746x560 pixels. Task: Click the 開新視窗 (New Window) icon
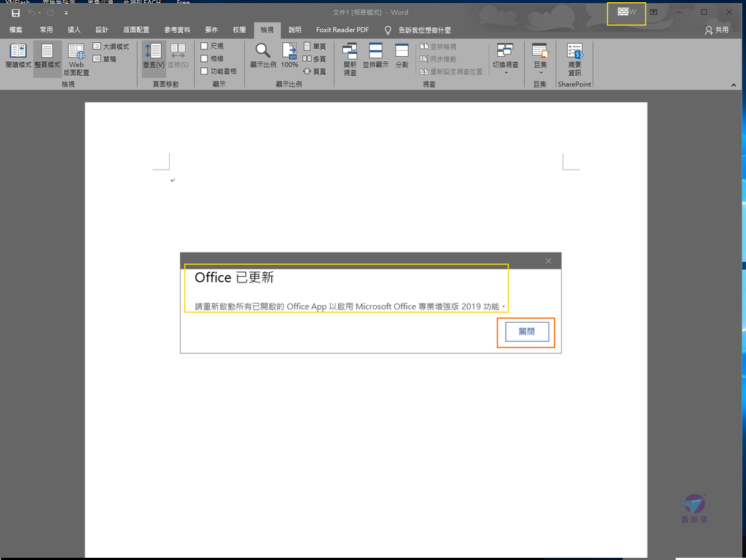tap(350, 51)
